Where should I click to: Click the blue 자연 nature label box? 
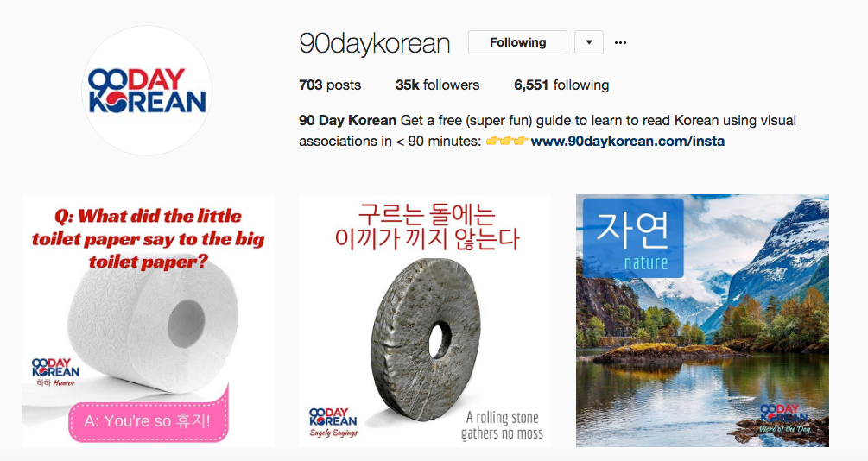(633, 238)
